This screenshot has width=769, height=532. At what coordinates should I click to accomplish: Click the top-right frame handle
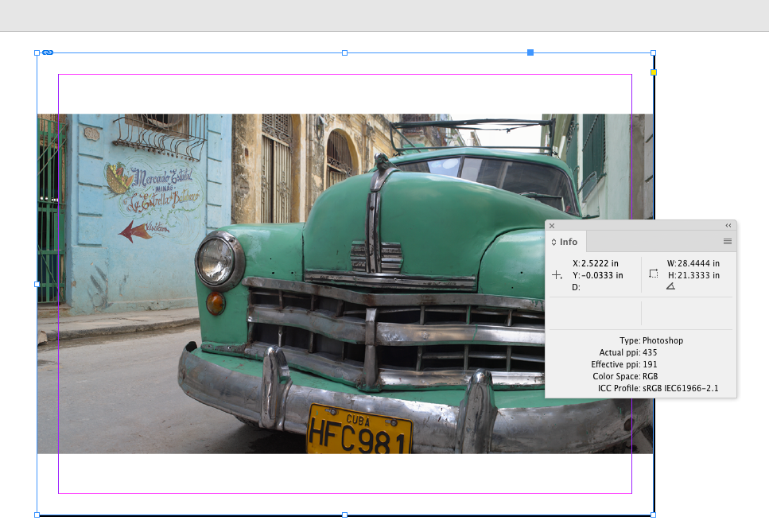point(653,52)
